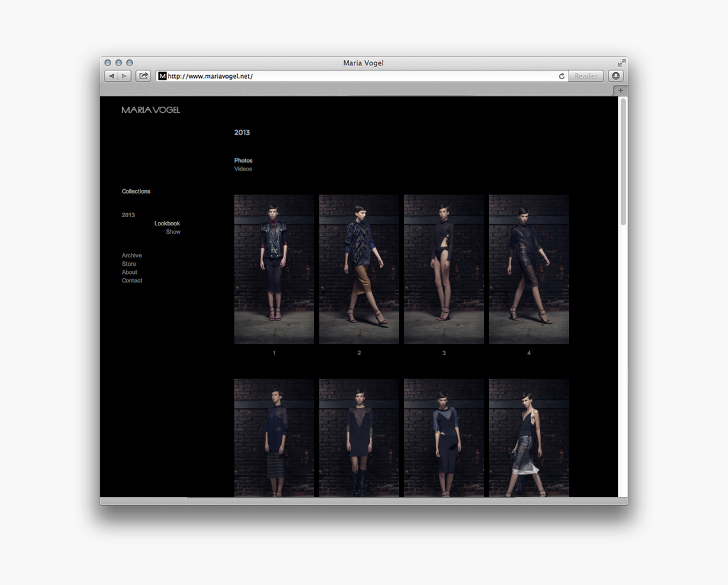Open the Collections menu item
The width and height of the screenshot is (728, 585).
point(136,192)
